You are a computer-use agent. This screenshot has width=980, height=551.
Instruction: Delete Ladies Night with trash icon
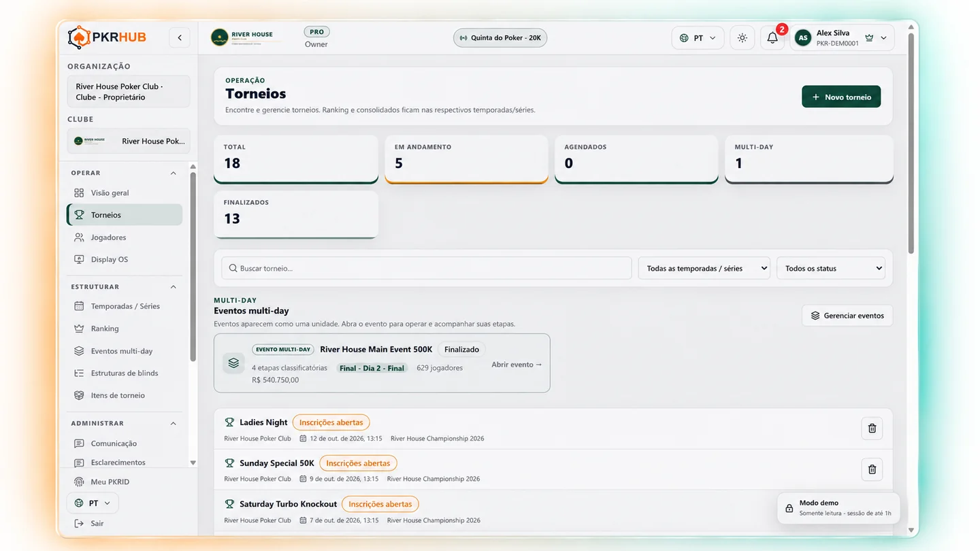[x=872, y=429]
